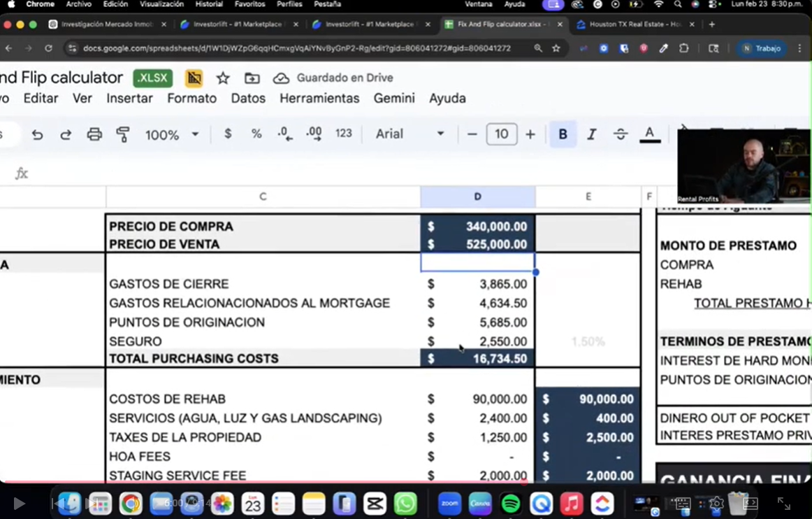This screenshot has height=519, width=812.
Task: Click the Redo arrow in the toolbar
Action: [x=66, y=134]
